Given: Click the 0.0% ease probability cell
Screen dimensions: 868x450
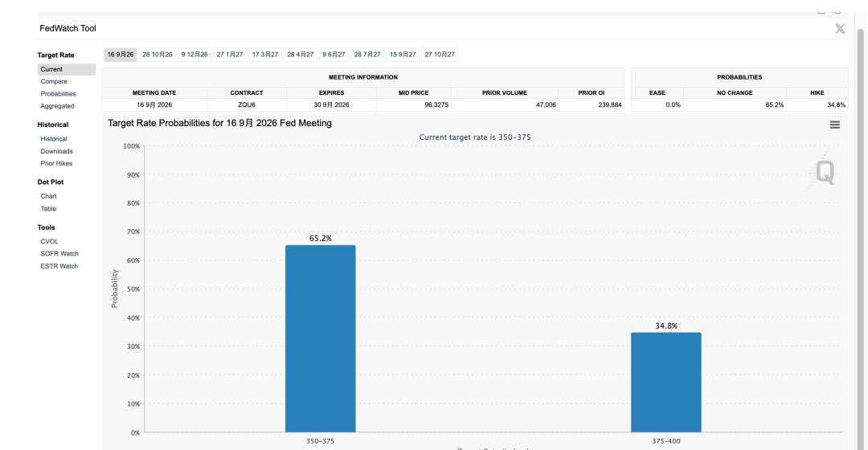Looking at the screenshot, I should coord(657,104).
